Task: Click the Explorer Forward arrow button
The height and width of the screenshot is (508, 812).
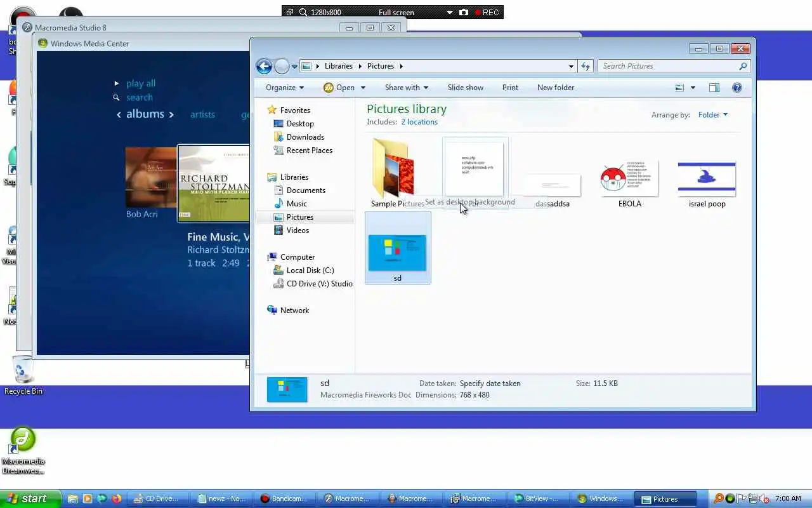Action: [282, 66]
